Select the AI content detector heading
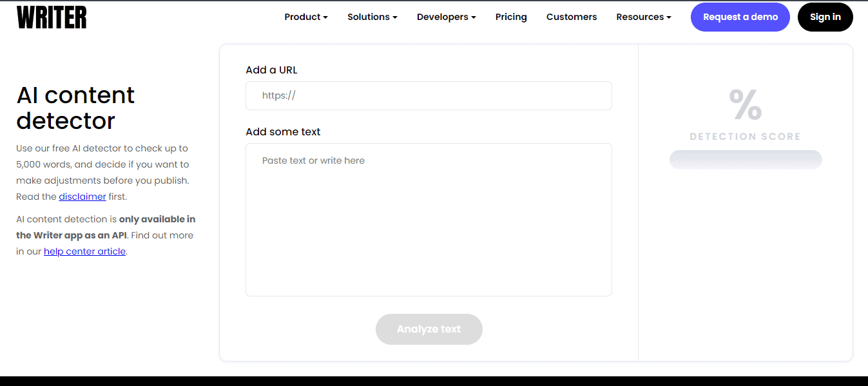The height and width of the screenshot is (386, 868). point(75,108)
